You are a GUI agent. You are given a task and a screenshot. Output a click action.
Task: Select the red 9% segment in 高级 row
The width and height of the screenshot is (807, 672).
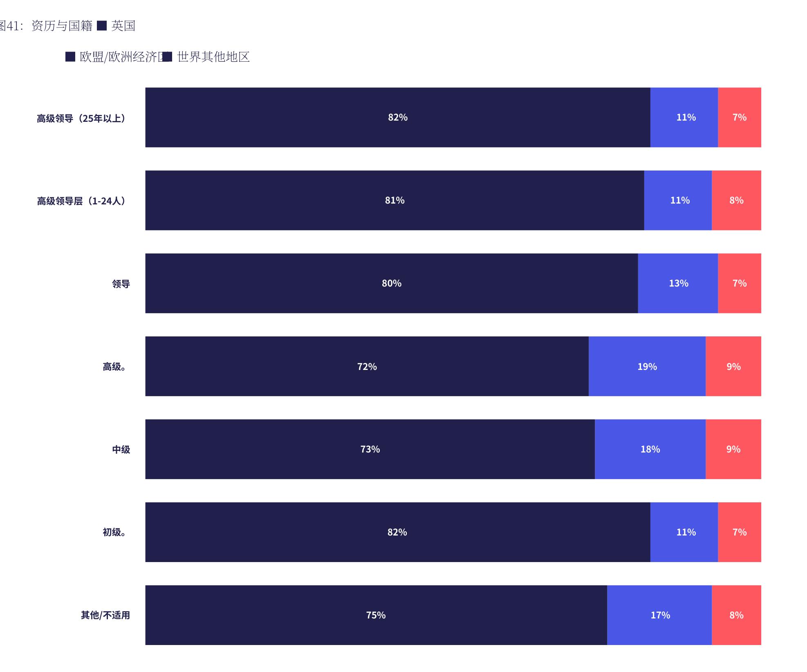(733, 366)
